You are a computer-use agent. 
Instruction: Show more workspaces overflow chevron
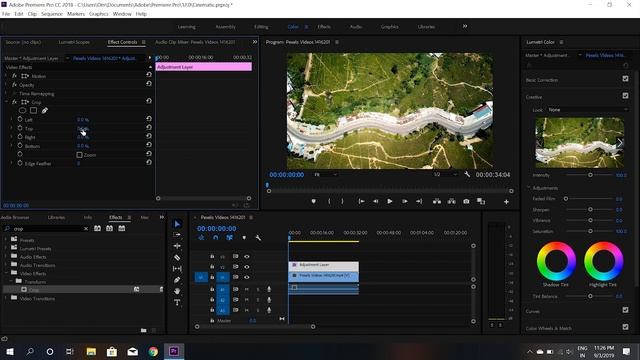pos(464,26)
